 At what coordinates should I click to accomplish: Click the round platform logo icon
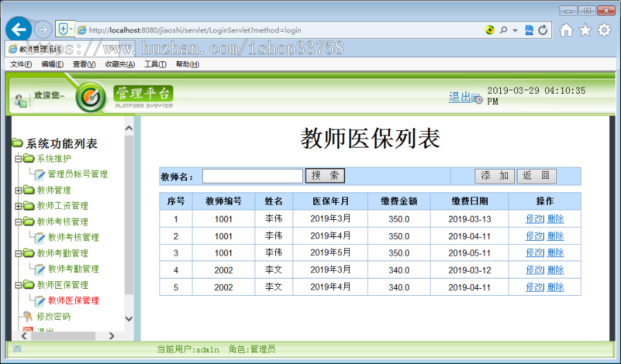click(x=90, y=97)
